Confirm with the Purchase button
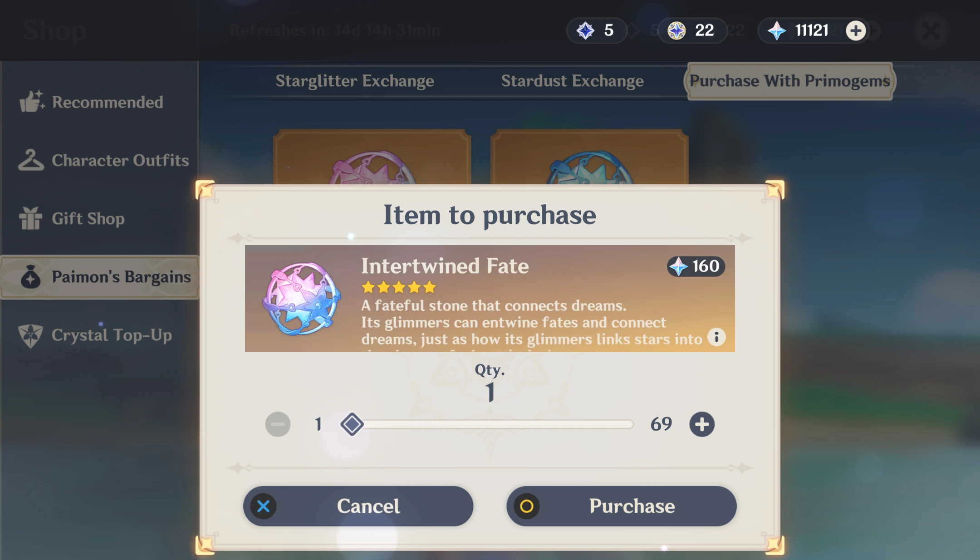 pyautogui.click(x=622, y=506)
